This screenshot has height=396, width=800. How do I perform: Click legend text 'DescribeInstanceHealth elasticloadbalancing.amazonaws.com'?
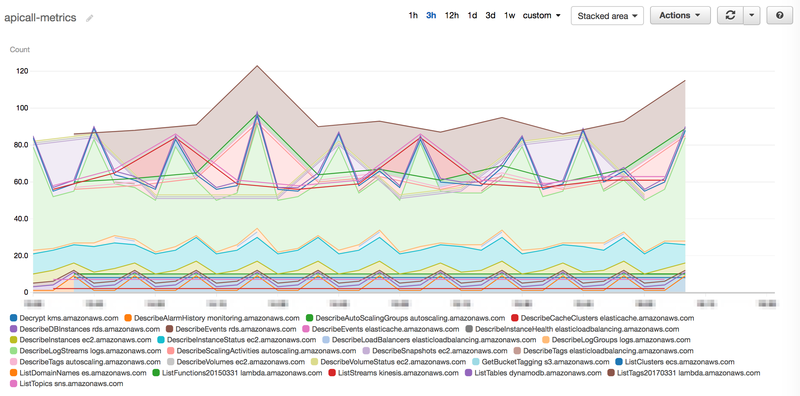[577, 329]
